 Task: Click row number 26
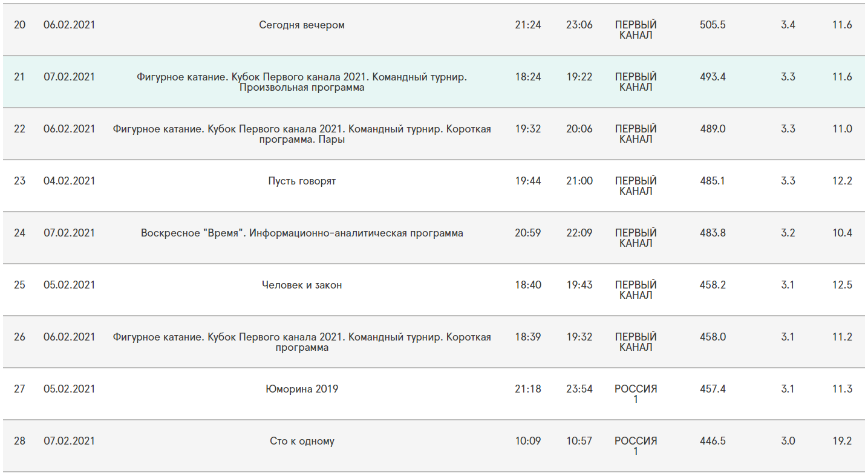pyautogui.click(x=19, y=337)
